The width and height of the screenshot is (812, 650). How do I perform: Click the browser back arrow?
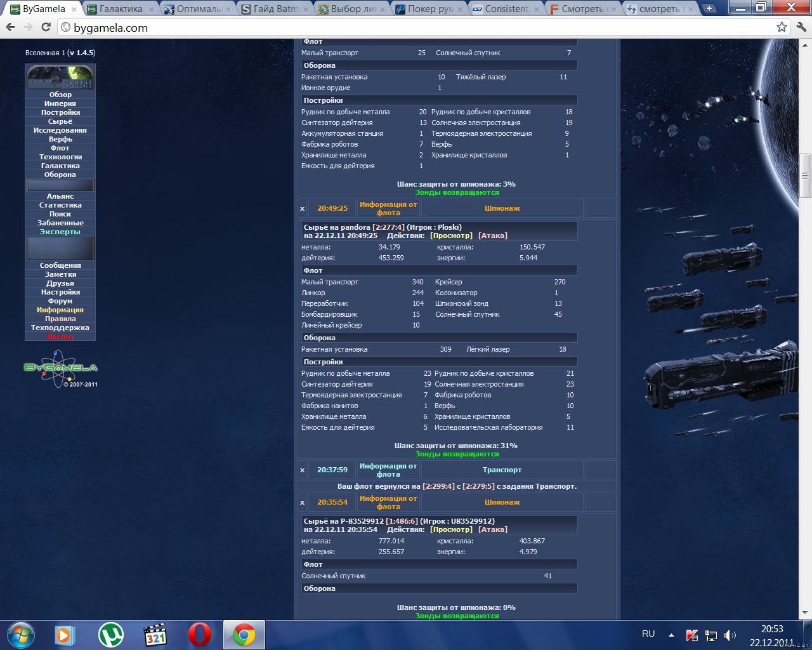[x=10, y=27]
